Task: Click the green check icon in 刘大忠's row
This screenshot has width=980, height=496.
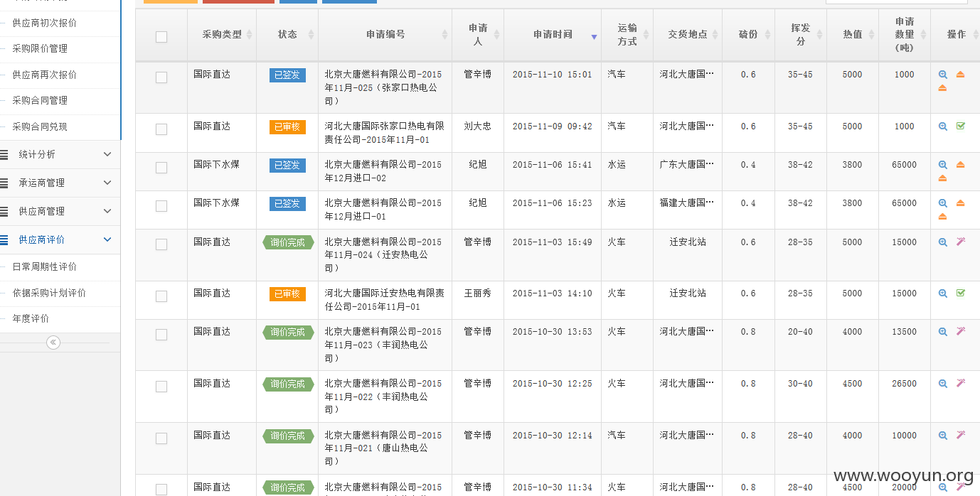Action: 960,126
